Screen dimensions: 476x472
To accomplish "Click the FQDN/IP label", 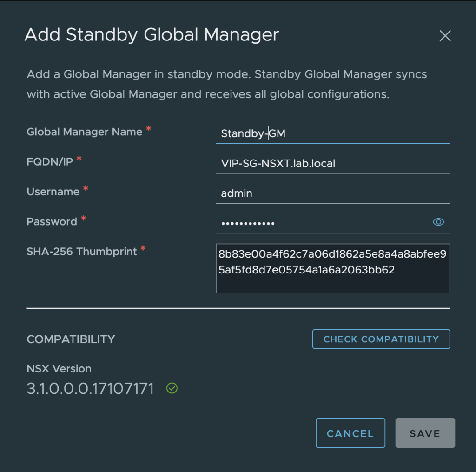I will pyautogui.click(x=50, y=161).
